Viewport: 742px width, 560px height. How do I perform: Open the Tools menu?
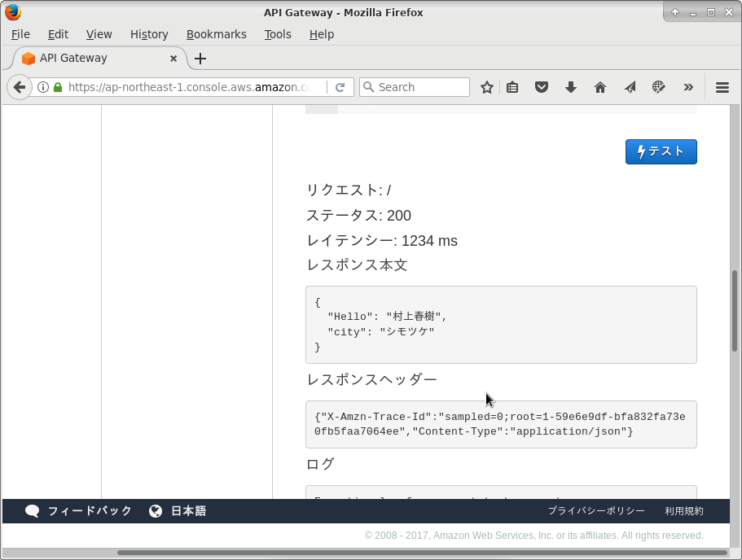(278, 34)
